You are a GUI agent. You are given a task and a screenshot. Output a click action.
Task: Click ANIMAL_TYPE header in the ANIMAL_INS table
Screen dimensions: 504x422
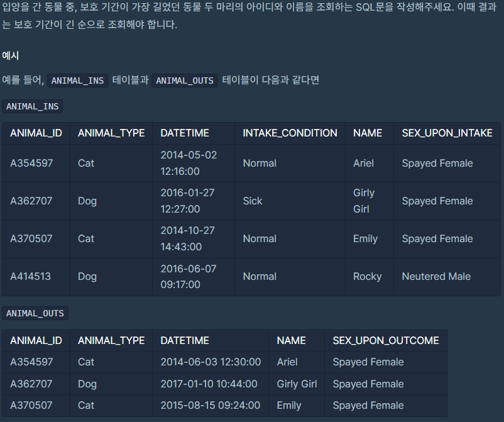pos(111,133)
